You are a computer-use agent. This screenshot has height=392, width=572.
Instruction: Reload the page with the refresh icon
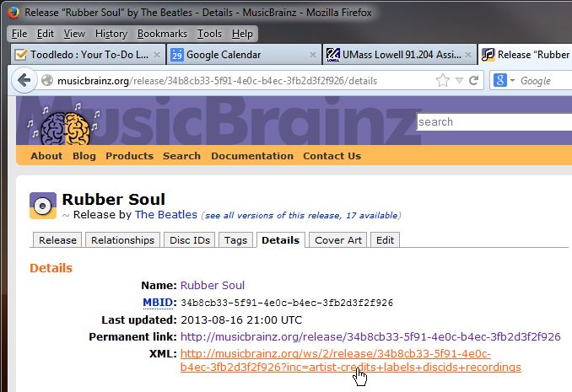tap(474, 80)
